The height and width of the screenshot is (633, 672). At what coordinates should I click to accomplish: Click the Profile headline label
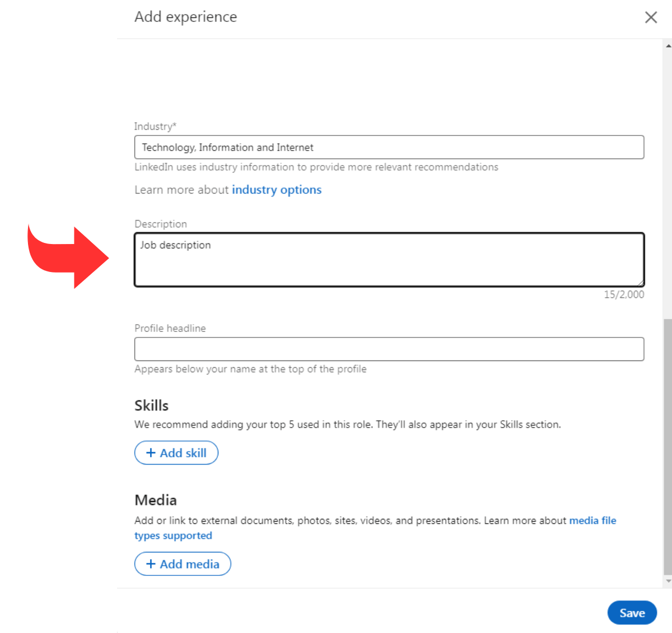click(170, 329)
